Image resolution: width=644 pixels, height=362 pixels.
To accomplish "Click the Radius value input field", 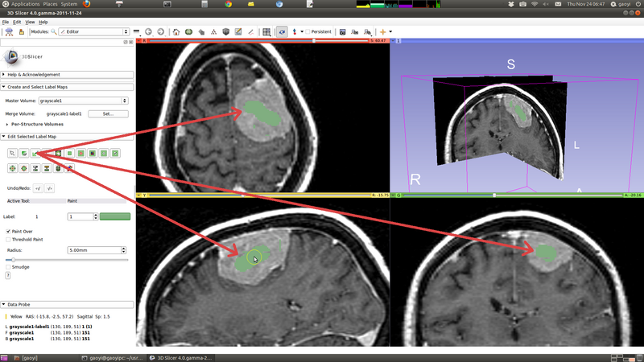I will 93,249.
